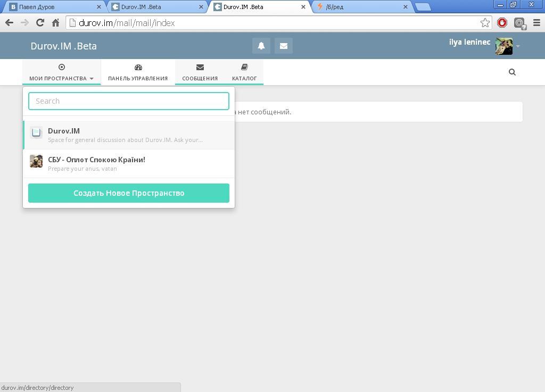Click the search magnifier icon
This screenshot has height=392, width=545.
[512, 72]
